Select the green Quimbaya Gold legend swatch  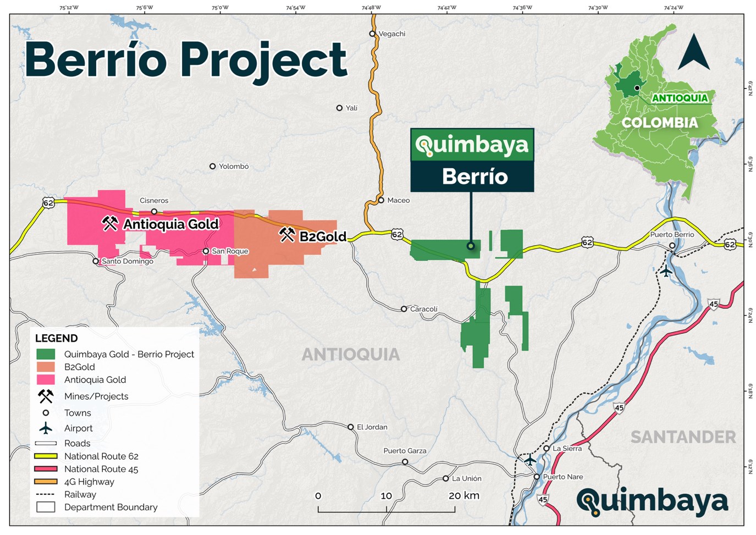pos(46,354)
